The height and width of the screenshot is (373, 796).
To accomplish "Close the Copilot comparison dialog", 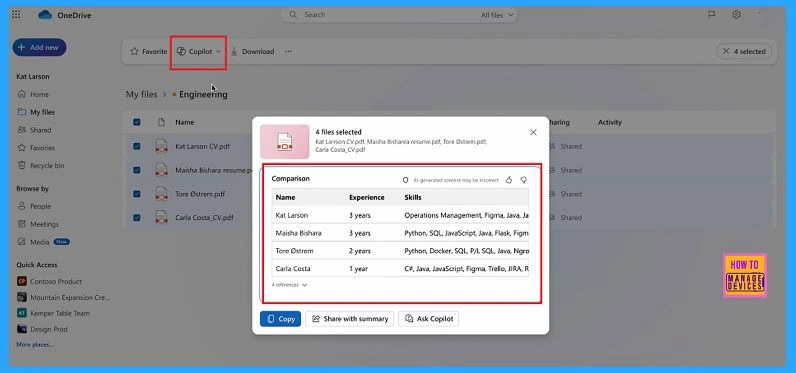I will click(x=533, y=132).
